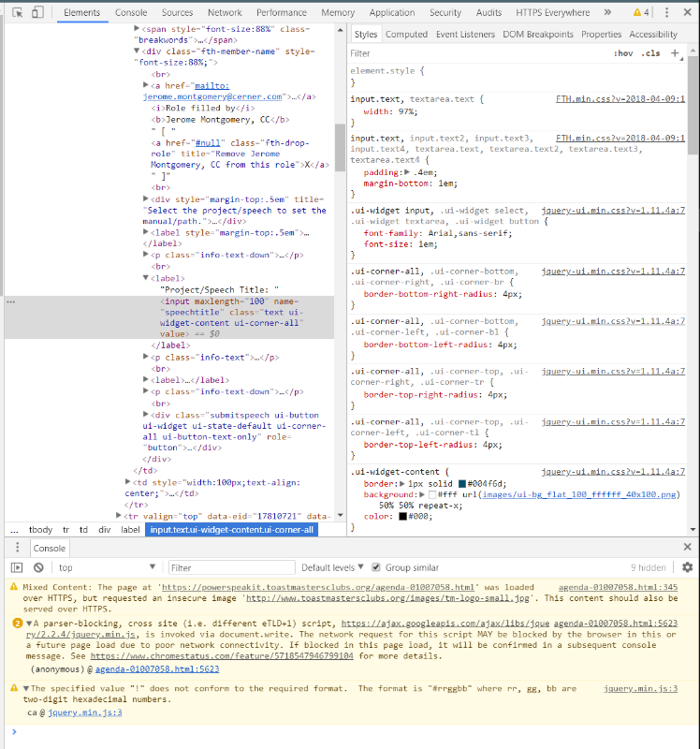This screenshot has width=700, height=749.
Task: Click the grouped message count badge 2
Action: click(x=17, y=624)
